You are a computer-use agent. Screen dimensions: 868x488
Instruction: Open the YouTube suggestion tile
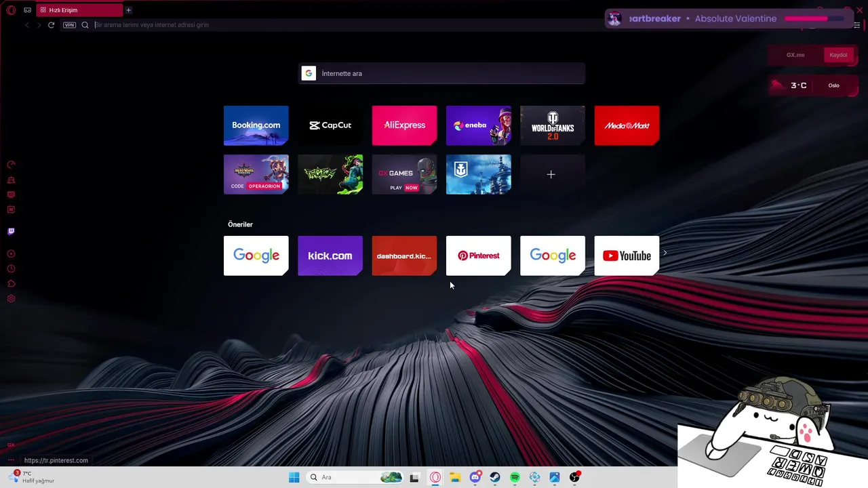(627, 256)
